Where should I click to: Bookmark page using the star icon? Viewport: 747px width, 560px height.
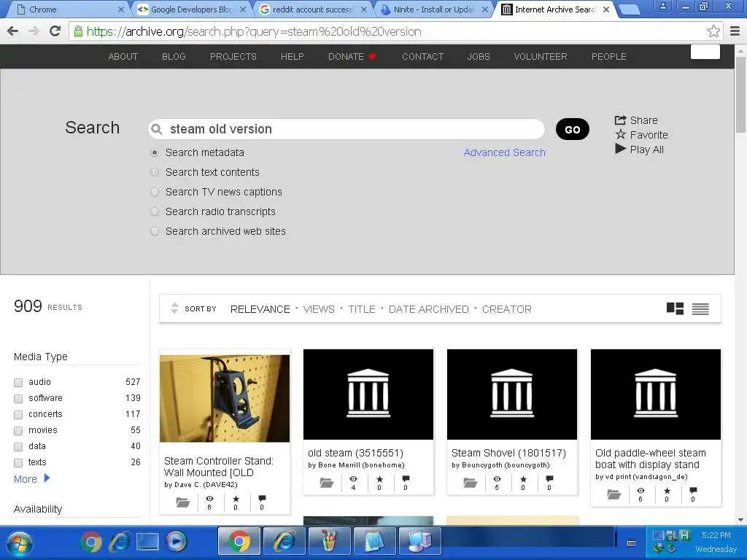(x=713, y=31)
